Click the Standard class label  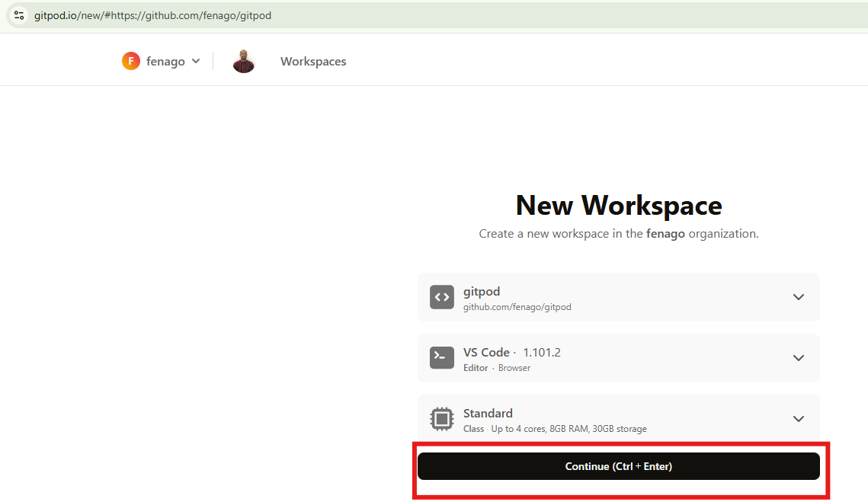click(488, 414)
